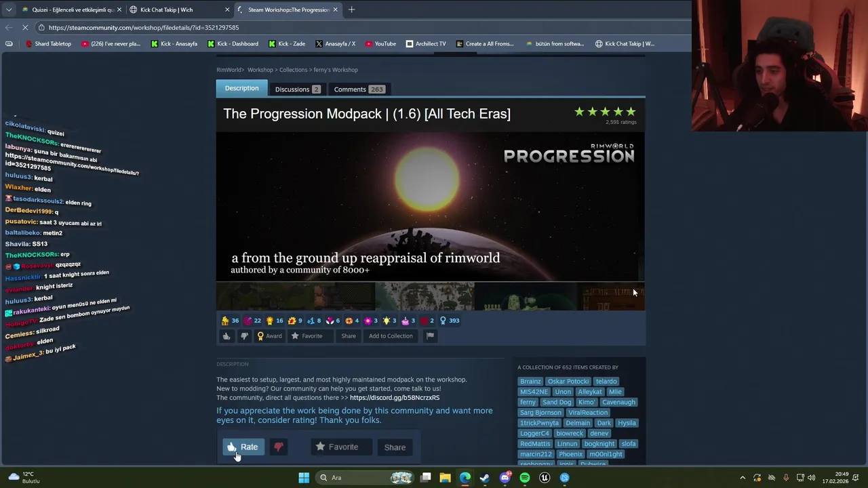Open the Discord invite link
The height and width of the screenshot is (488, 868).
point(395,398)
